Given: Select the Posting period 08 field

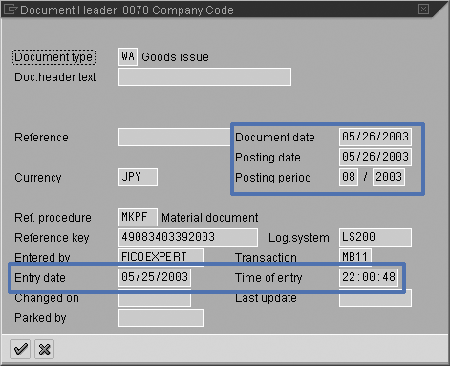Looking at the screenshot, I should click(x=349, y=177).
